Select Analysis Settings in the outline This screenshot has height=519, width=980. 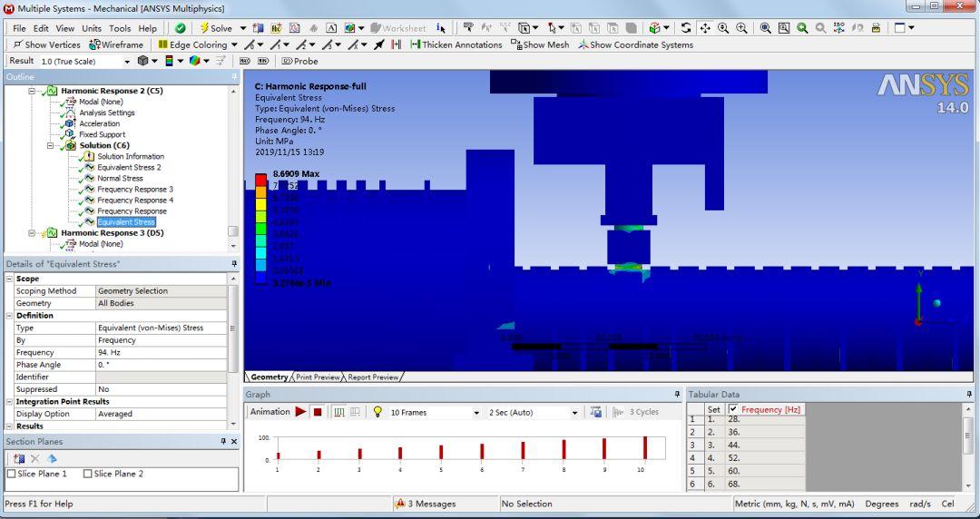tap(106, 113)
